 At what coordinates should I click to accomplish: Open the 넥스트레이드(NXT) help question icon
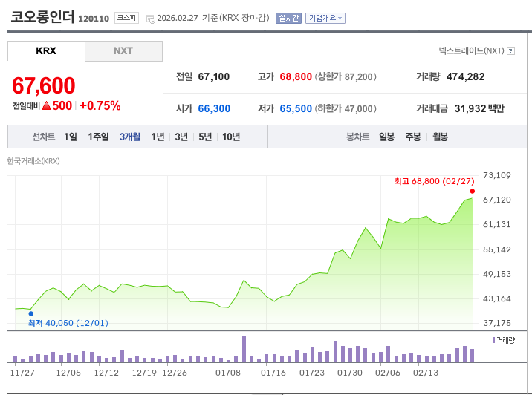(510, 50)
